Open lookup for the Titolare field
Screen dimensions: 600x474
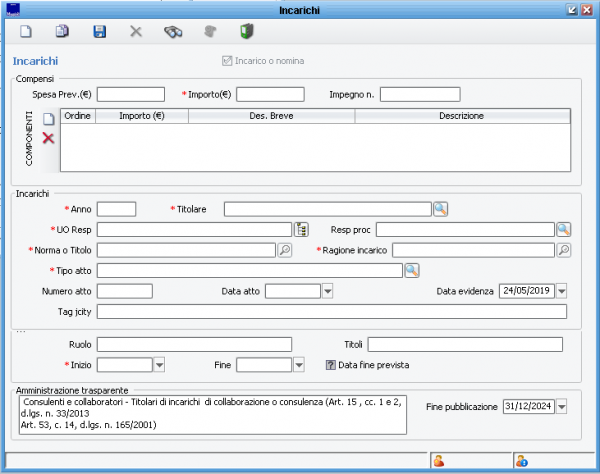(440, 209)
